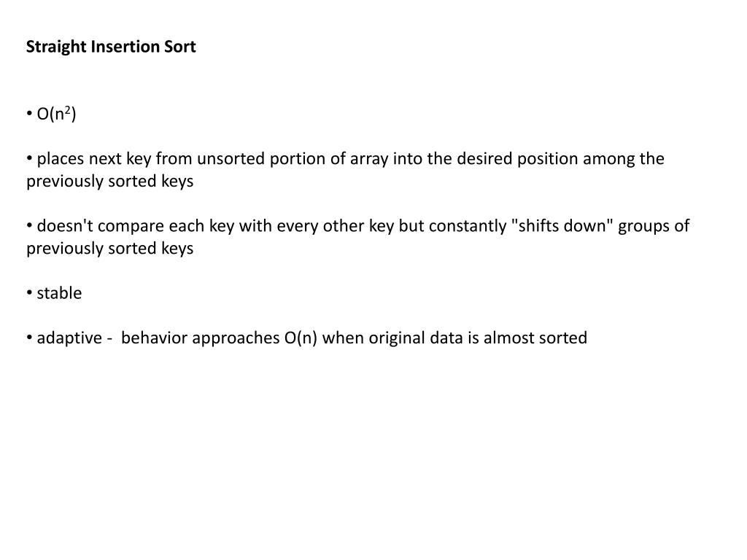Click the word "adaptive" in last bullet
The height and width of the screenshot is (560, 747).
[x=69, y=338]
